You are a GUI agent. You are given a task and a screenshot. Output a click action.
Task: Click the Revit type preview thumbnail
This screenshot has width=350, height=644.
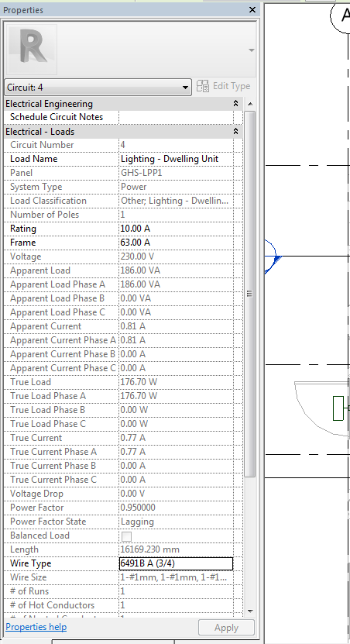[x=33, y=50]
